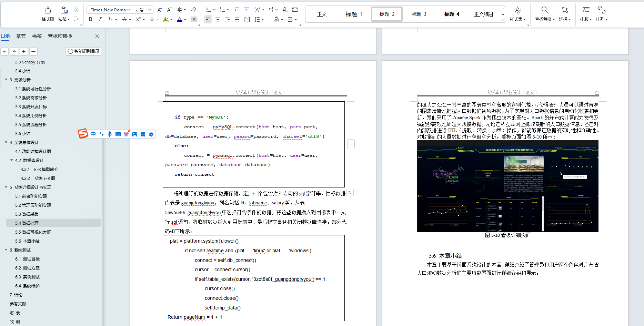Click the Sogou microphone voice input icon

(110, 134)
